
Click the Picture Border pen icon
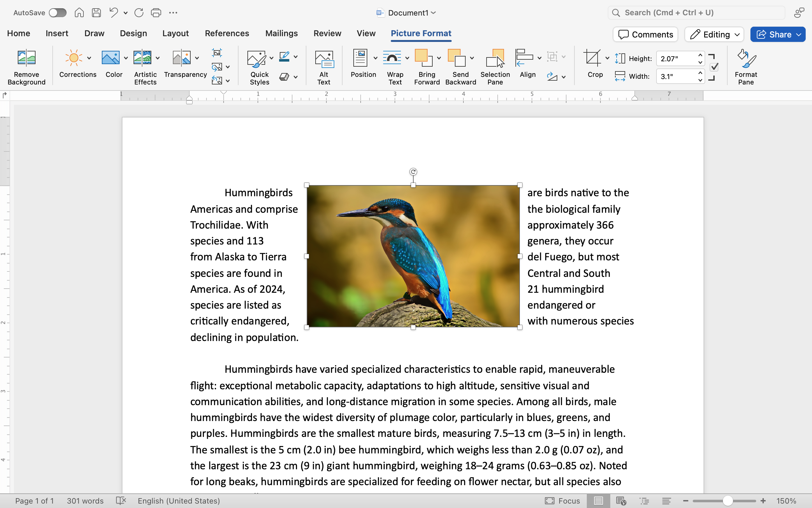[284, 57]
